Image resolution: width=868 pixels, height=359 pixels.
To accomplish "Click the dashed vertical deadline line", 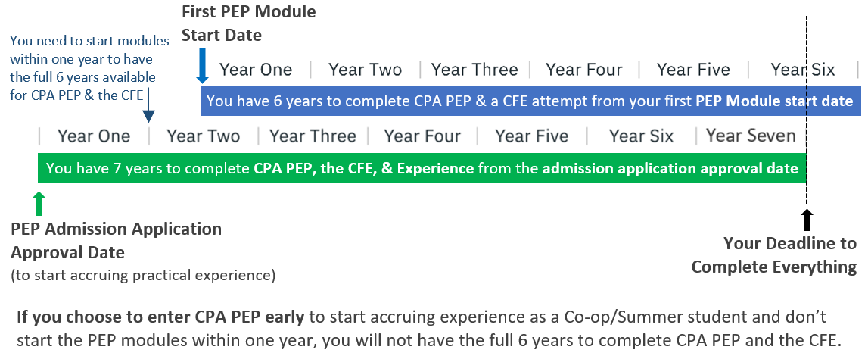I will point(807,111).
